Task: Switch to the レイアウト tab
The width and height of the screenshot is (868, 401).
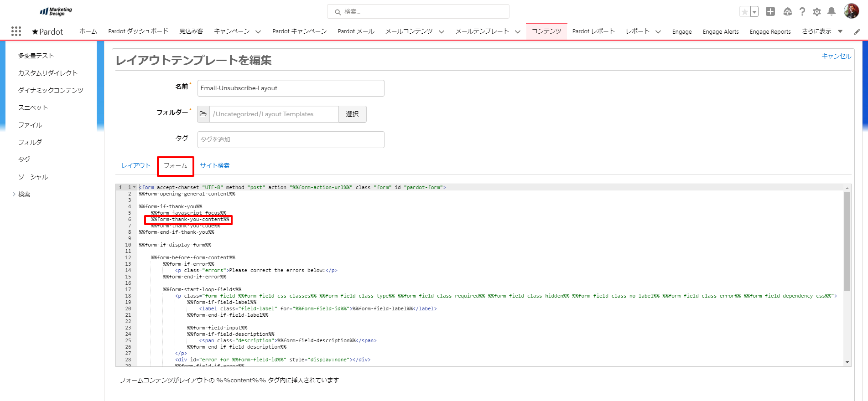Action: [135, 165]
